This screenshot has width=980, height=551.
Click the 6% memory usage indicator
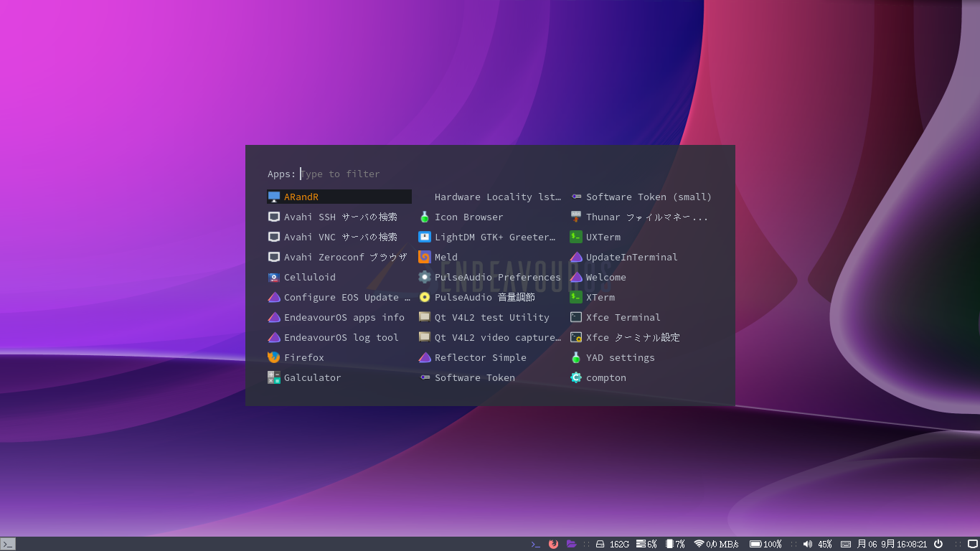tap(646, 544)
